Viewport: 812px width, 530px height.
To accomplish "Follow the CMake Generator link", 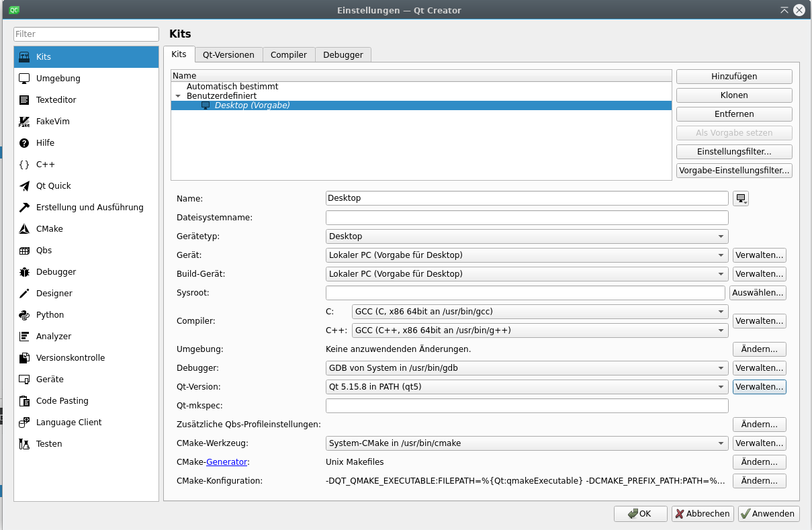I will tap(227, 462).
